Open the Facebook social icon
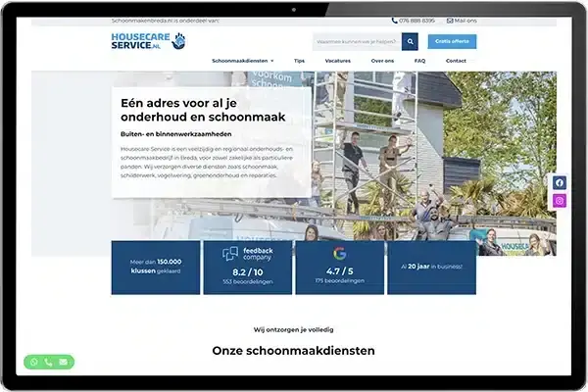Image resolution: width=588 pixels, height=392 pixels. click(560, 182)
